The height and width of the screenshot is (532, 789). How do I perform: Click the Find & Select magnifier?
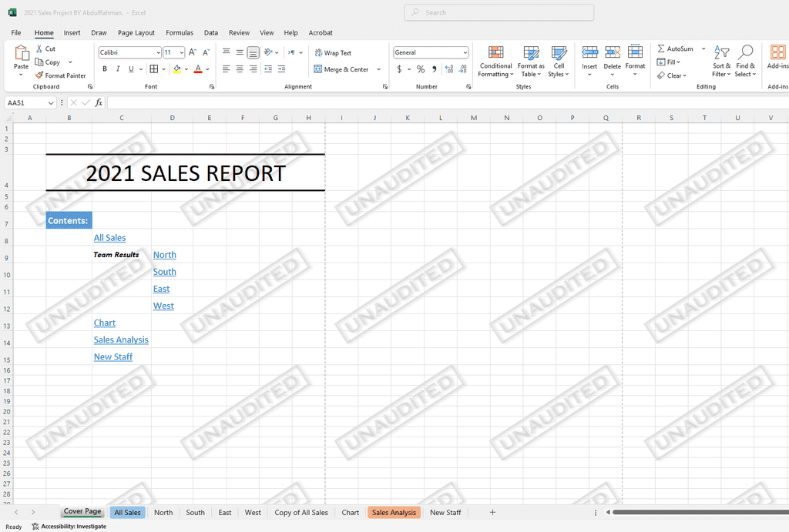coord(745,61)
